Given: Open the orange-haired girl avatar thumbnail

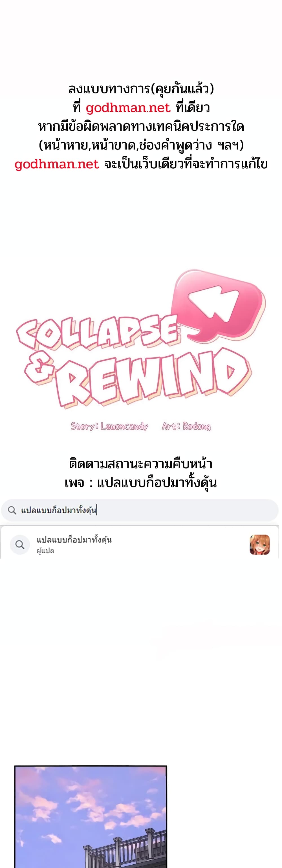Looking at the screenshot, I should pos(259,545).
